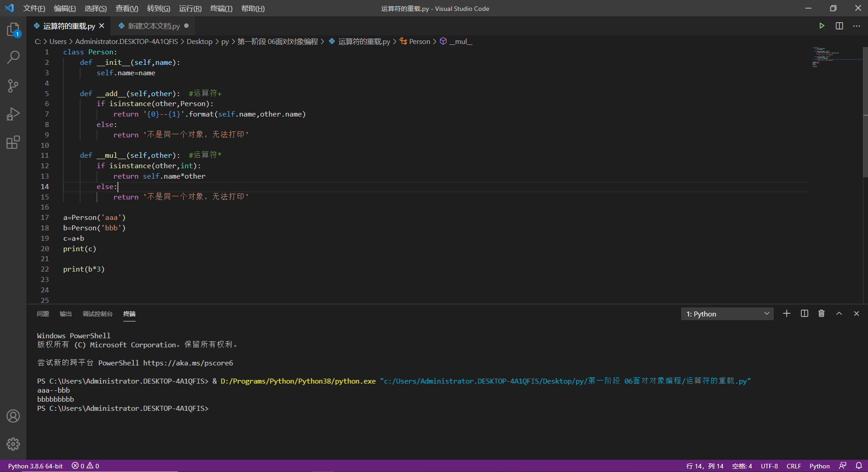Viewport: 868px width, 472px height.
Task: Click the unsaved dot on 新建文本文档.py tab
Action: pyautogui.click(x=186, y=26)
